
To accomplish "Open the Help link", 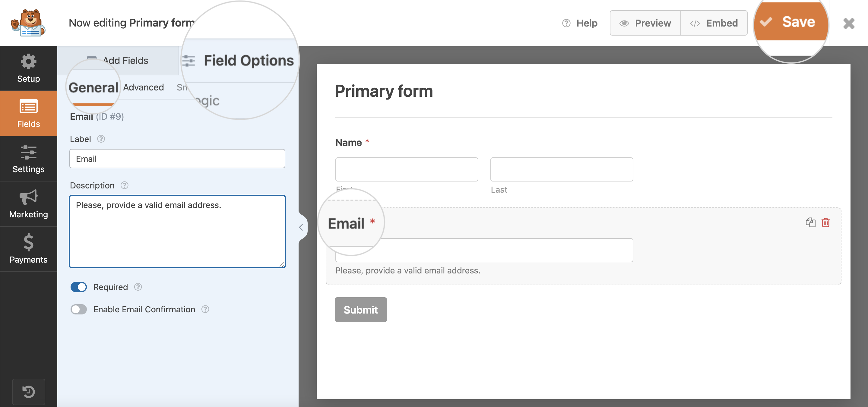I will (580, 23).
